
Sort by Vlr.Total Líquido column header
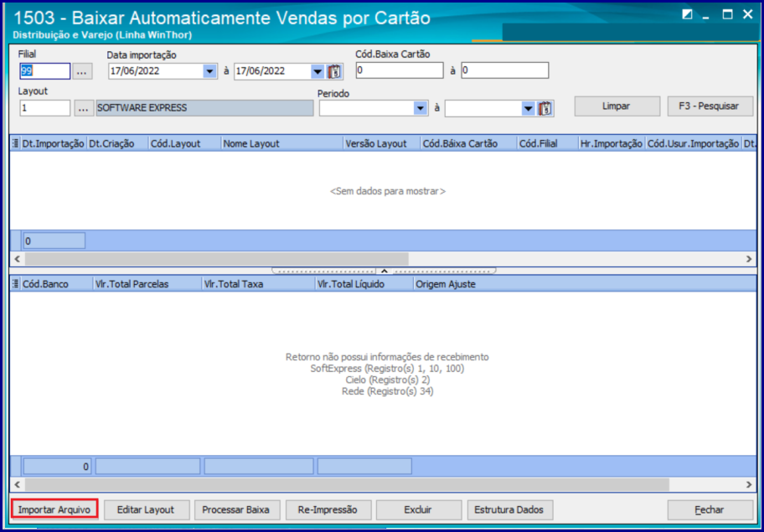[x=364, y=285]
